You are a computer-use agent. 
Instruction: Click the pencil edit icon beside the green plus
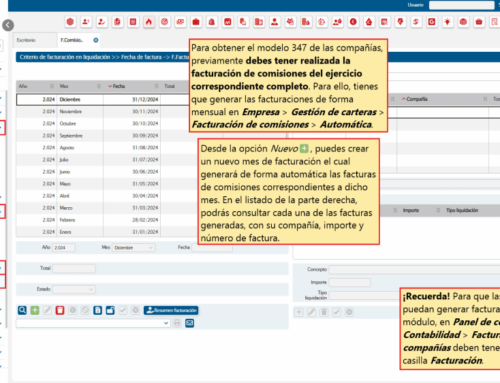pos(47,310)
